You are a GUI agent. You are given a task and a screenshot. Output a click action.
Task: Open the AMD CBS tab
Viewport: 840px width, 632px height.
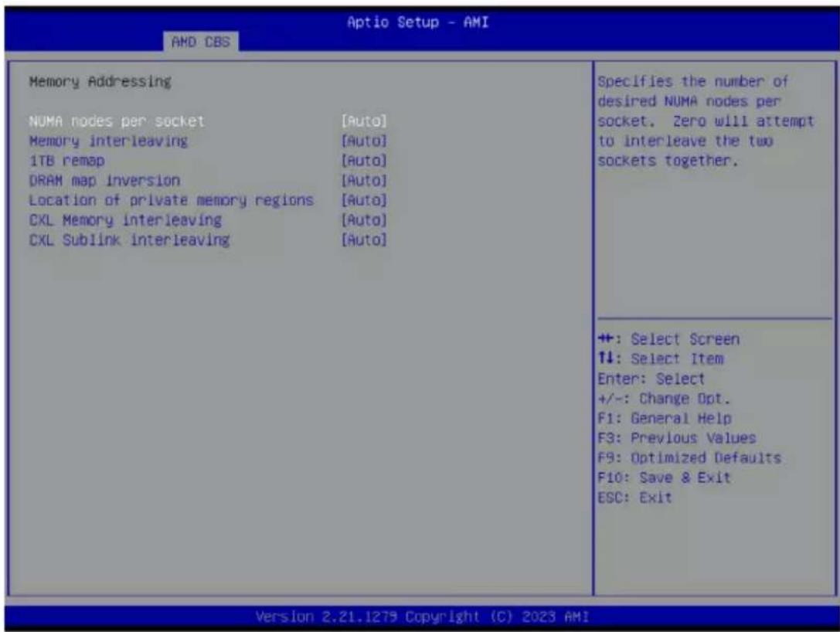tap(201, 42)
